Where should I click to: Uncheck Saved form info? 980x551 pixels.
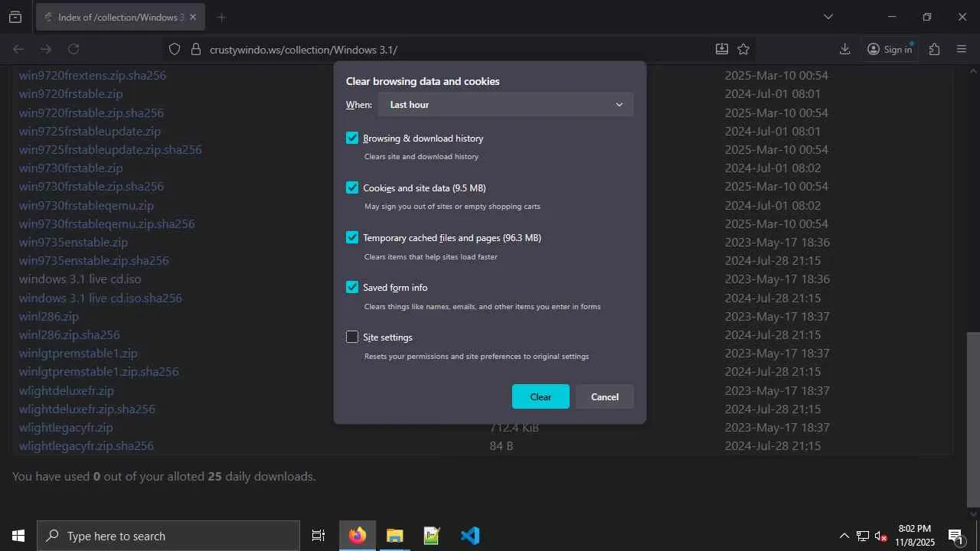352,288
